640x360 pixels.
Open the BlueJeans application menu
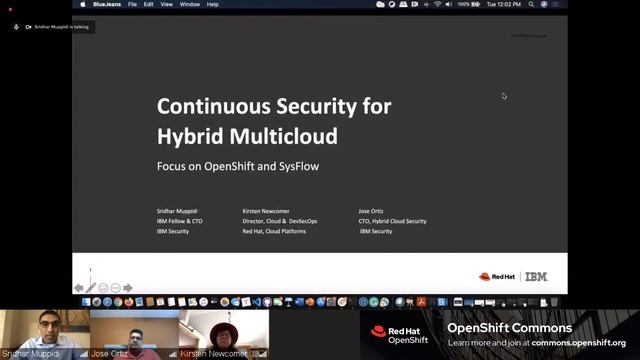tap(107, 4)
